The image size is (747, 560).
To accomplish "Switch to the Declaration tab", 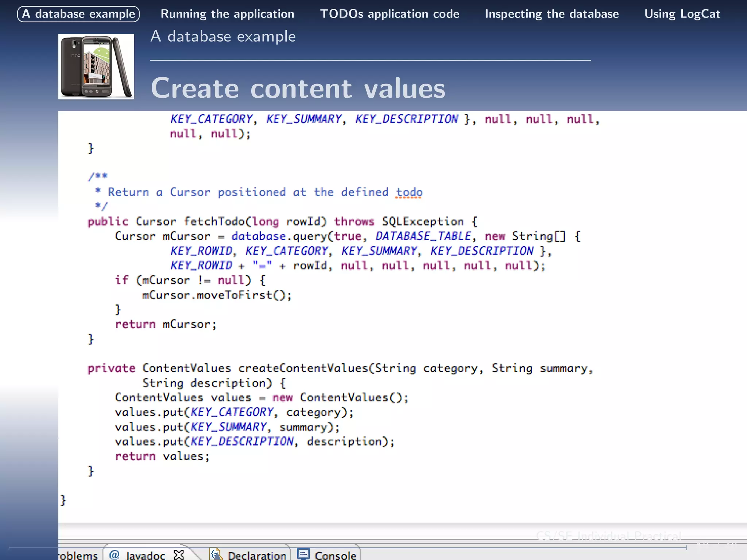I will click(249, 555).
